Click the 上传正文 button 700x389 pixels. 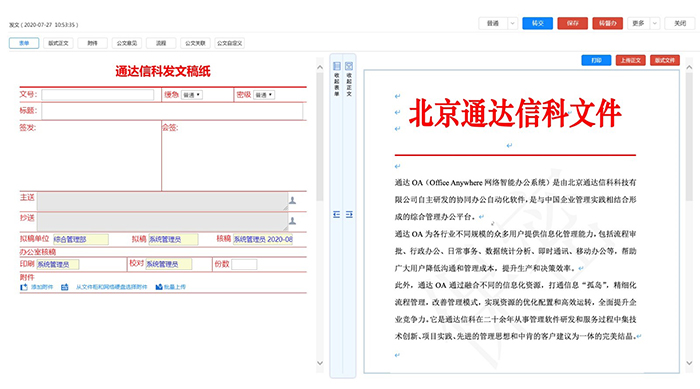coord(631,60)
